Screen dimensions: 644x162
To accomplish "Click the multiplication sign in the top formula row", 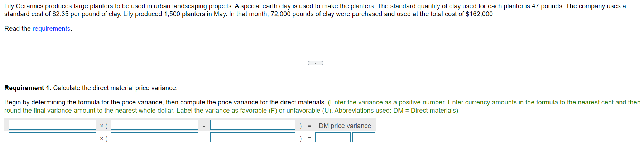I will pos(102,126).
